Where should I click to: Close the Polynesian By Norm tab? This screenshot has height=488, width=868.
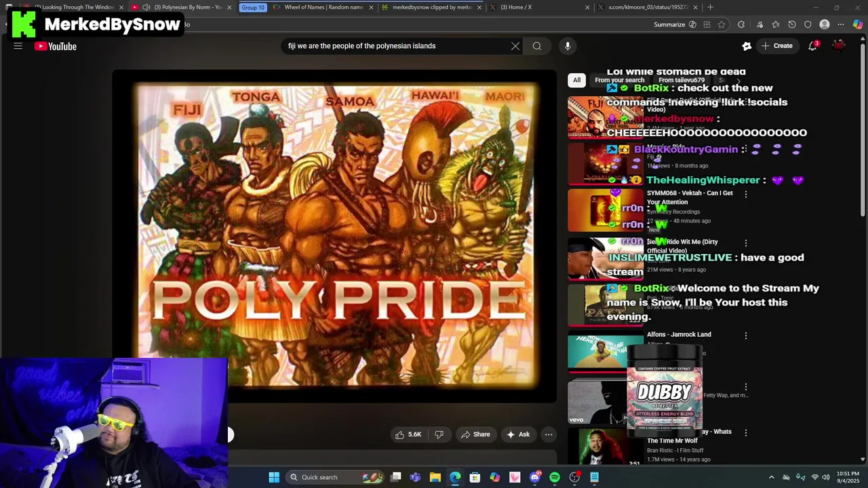(x=229, y=7)
